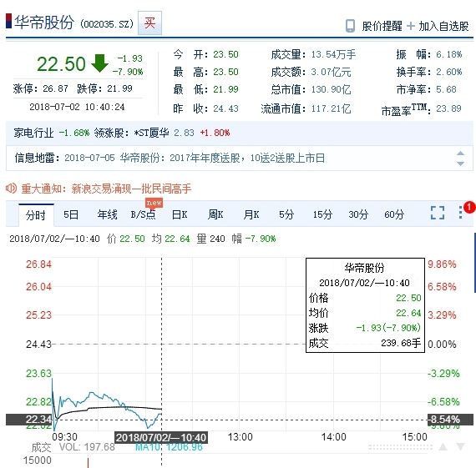Click the plus icon to add 自选股
The width and height of the screenshot is (476, 468).
click(410, 26)
